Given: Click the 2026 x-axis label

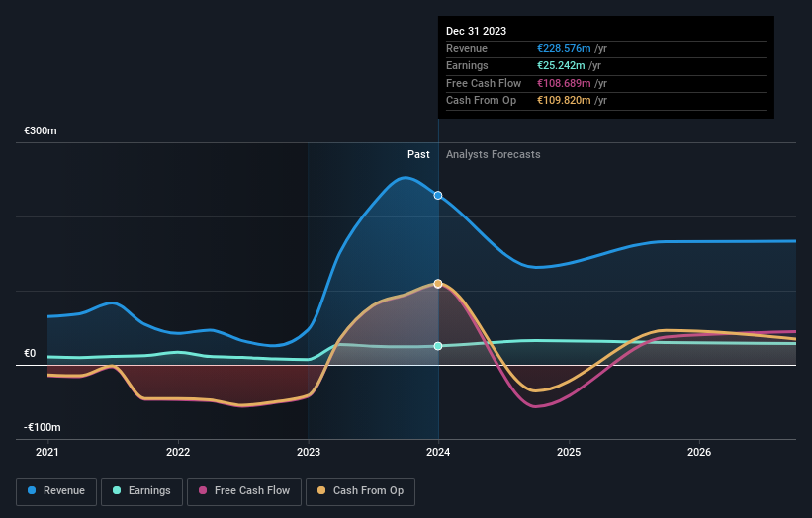Looking at the screenshot, I should click(x=699, y=453).
